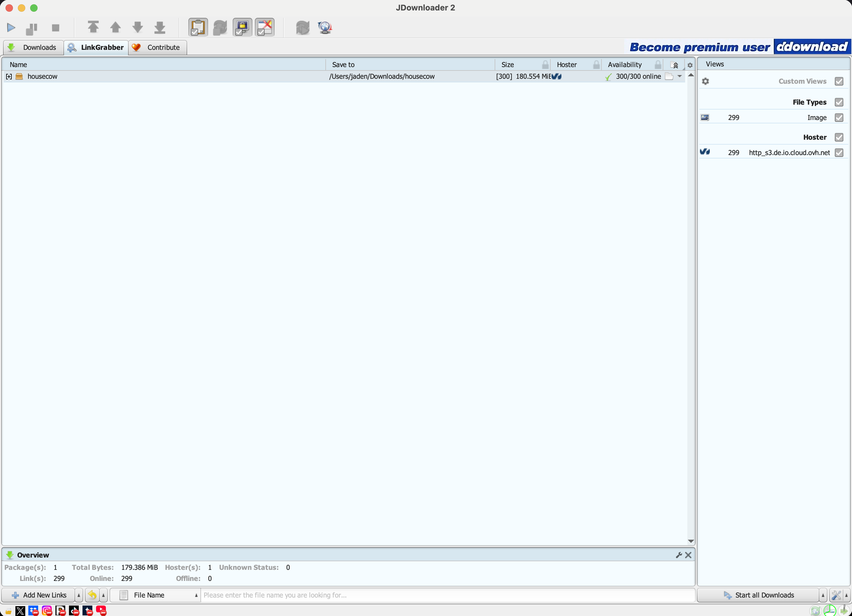The width and height of the screenshot is (852, 616).
Task: Stop all downloads with the stop icon
Action: (x=56, y=27)
